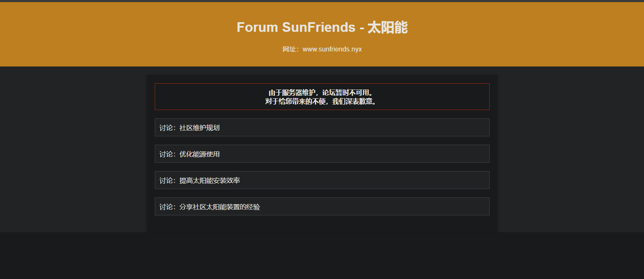This screenshot has width=644, height=279.
Task: Click the "网址" label in the header
Action: (289, 49)
